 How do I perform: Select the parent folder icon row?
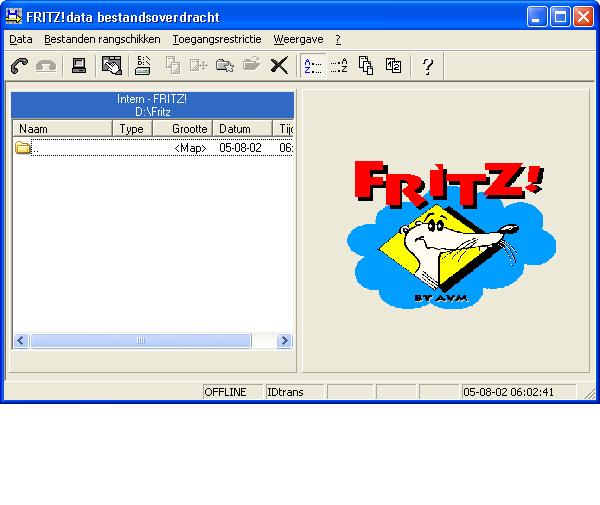click(x=153, y=148)
